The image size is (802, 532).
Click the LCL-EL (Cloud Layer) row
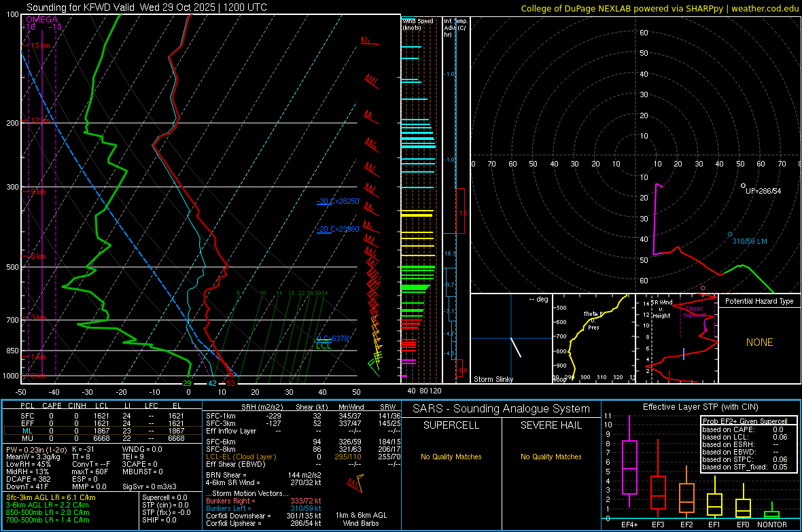[x=303, y=457]
